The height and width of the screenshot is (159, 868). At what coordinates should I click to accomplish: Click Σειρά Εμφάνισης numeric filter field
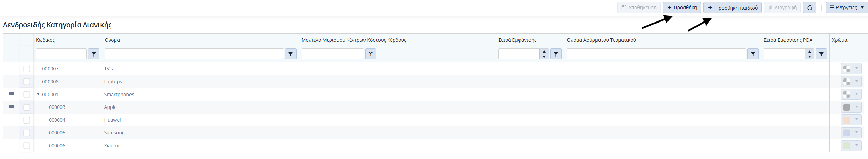point(519,54)
